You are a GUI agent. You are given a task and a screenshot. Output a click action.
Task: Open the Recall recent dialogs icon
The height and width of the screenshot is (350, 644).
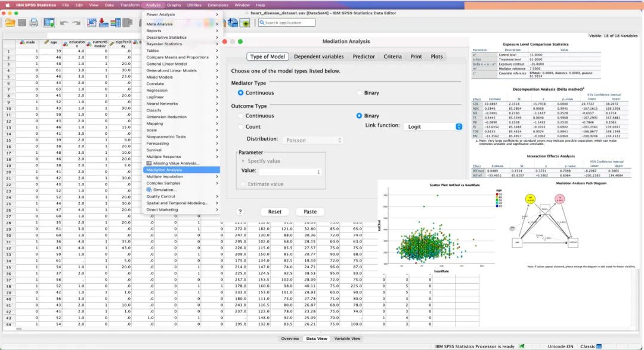point(49,23)
